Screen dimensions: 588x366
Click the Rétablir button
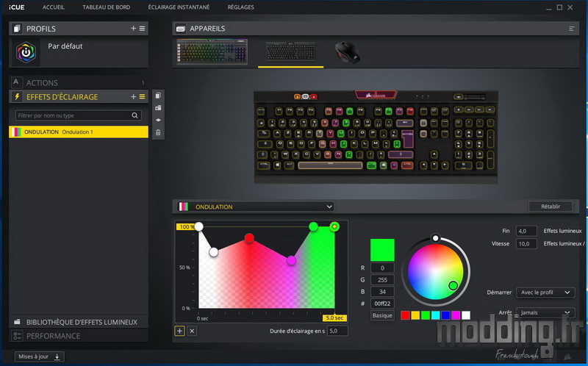551,207
